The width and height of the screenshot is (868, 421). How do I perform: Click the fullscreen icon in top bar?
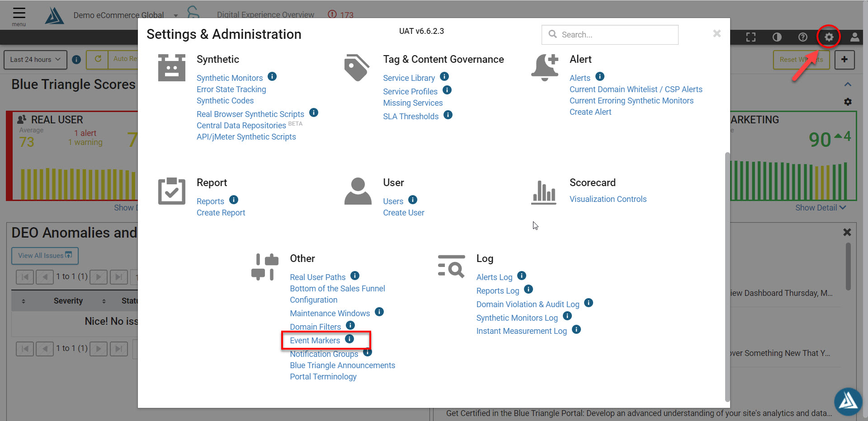pos(751,37)
